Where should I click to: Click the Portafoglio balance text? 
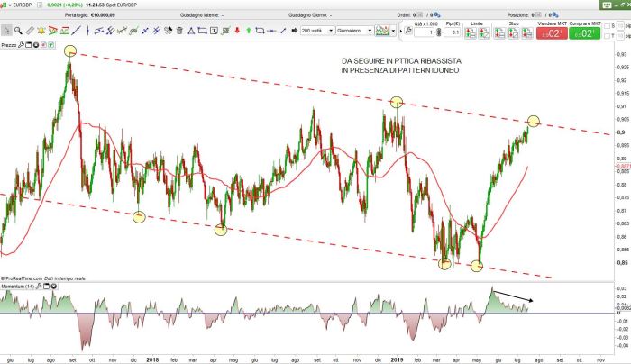(90, 15)
